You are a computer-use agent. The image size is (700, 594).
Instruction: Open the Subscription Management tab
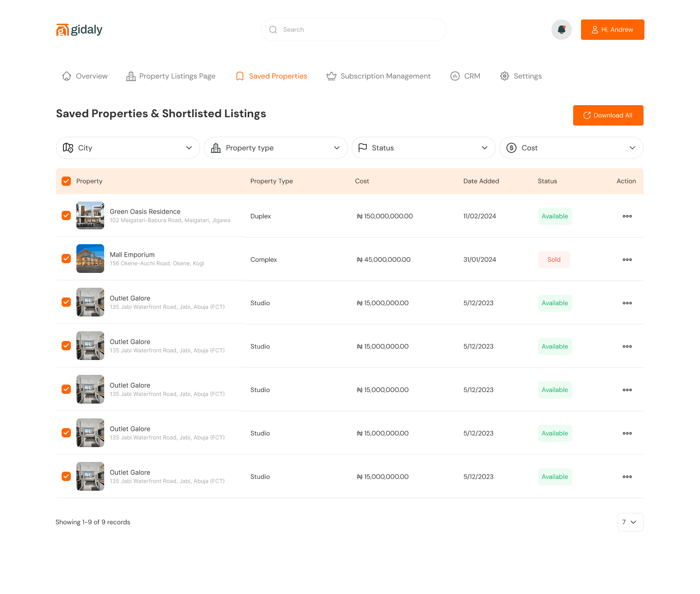(x=379, y=76)
